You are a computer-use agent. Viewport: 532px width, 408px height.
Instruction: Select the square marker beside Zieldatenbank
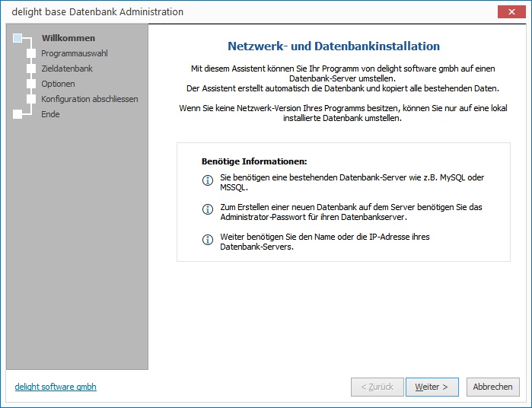[x=31, y=69]
